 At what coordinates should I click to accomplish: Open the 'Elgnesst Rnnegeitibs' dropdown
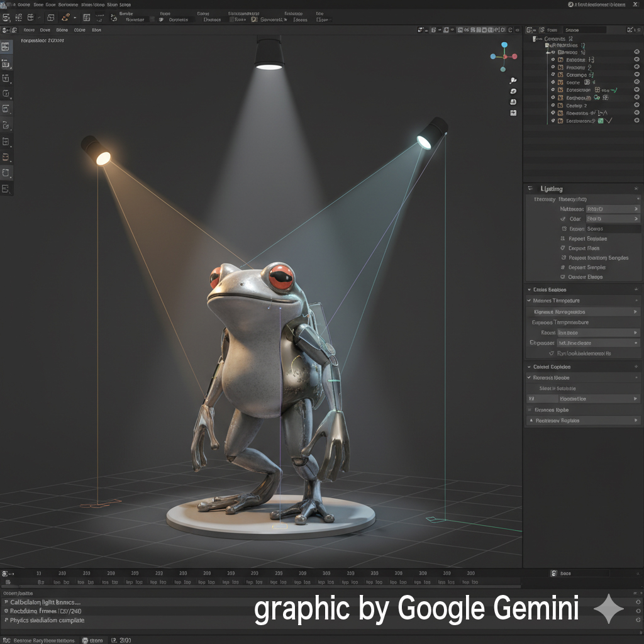584,312
